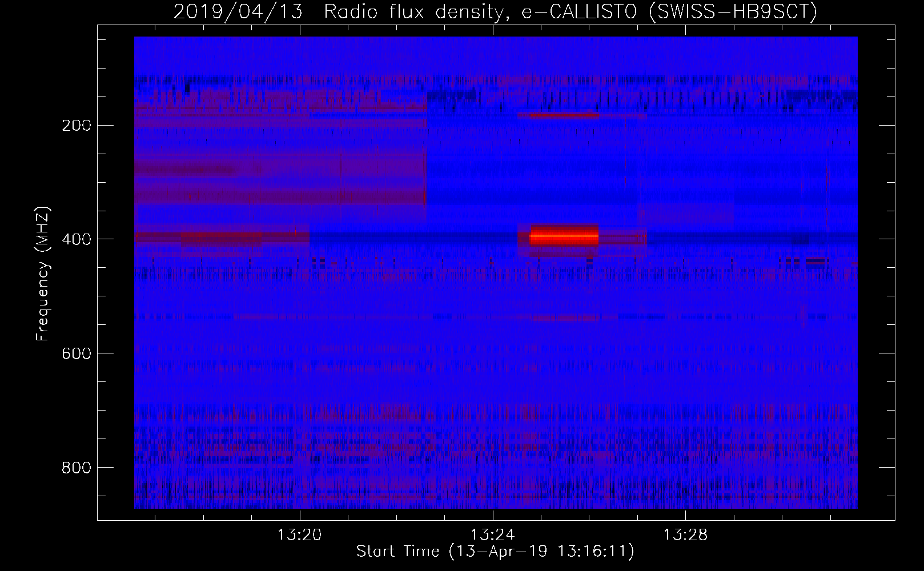The height and width of the screenshot is (571, 924).
Task: Click the "13:20" time tick label
Action: coord(300,535)
